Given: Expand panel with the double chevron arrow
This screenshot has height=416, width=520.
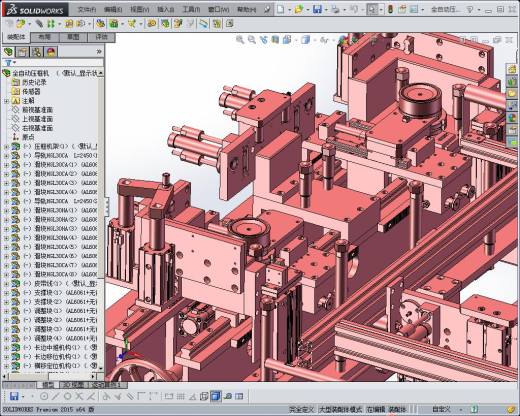Looking at the screenshot, I should pos(99,52).
